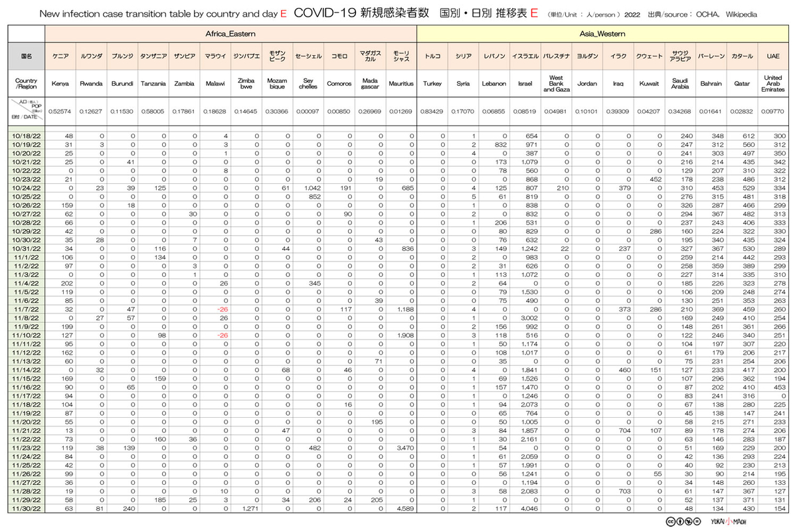Click the Seychelles column header
Screen dimensions: 797x532
coord(308,84)
